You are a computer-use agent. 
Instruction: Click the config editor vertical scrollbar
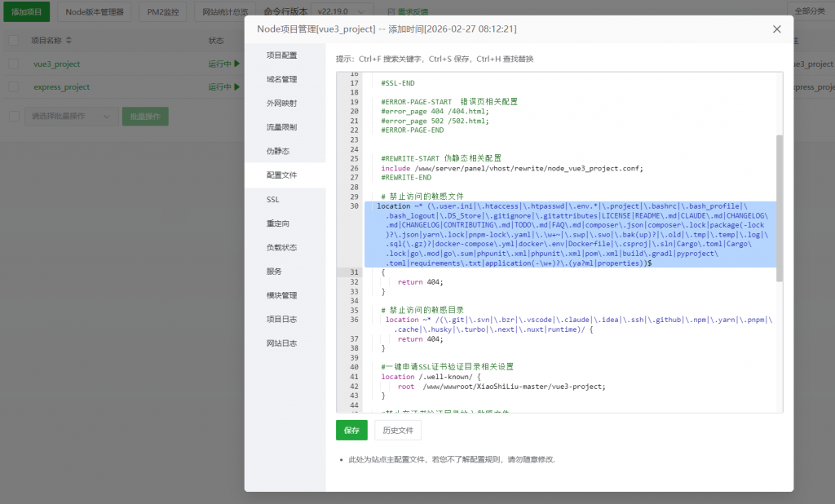pos(779,208)
